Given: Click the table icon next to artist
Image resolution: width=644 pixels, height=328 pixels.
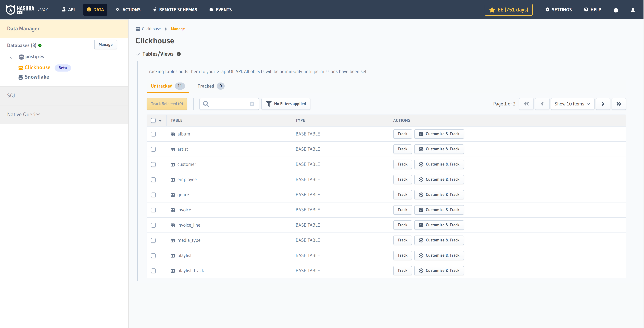Looking at the screenshot, I should (x=172, y=149).
